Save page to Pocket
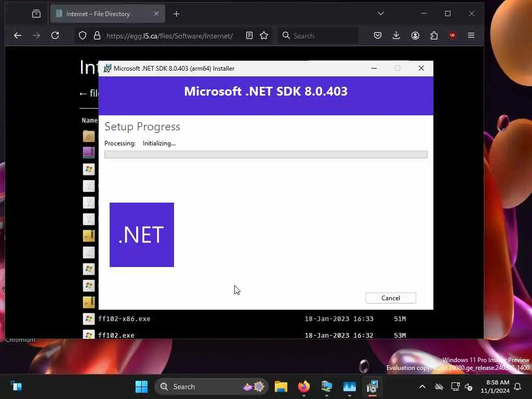The height and width of the screenshot is (399, 532). coord(378,36)
